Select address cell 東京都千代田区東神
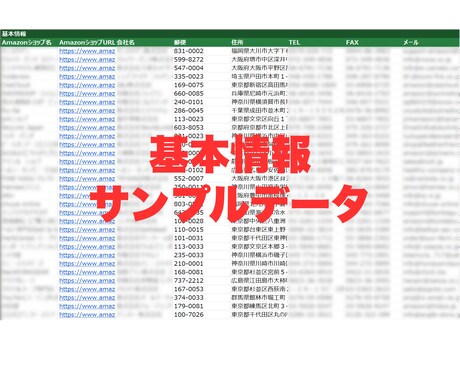The height and width of the screenshot is (380, 460). [259, 238]
